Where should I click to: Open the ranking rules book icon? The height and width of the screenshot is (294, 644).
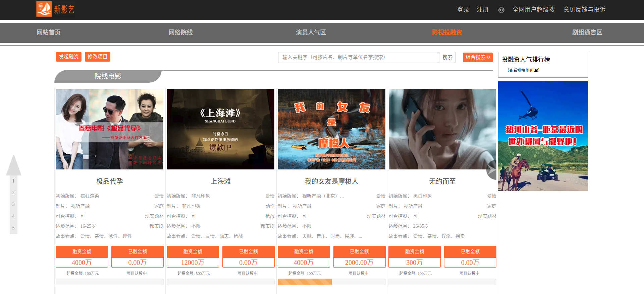point(536,70)
